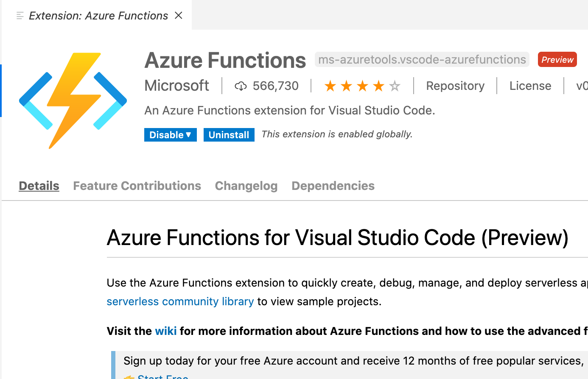Open the Changelog tab
The width and height of the screenshot is (588, 379).
tap(246, 186)
